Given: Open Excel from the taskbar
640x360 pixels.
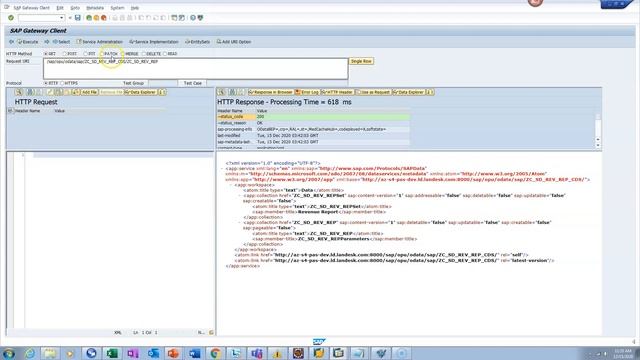Looking at the screenshot, I should 112,353.
